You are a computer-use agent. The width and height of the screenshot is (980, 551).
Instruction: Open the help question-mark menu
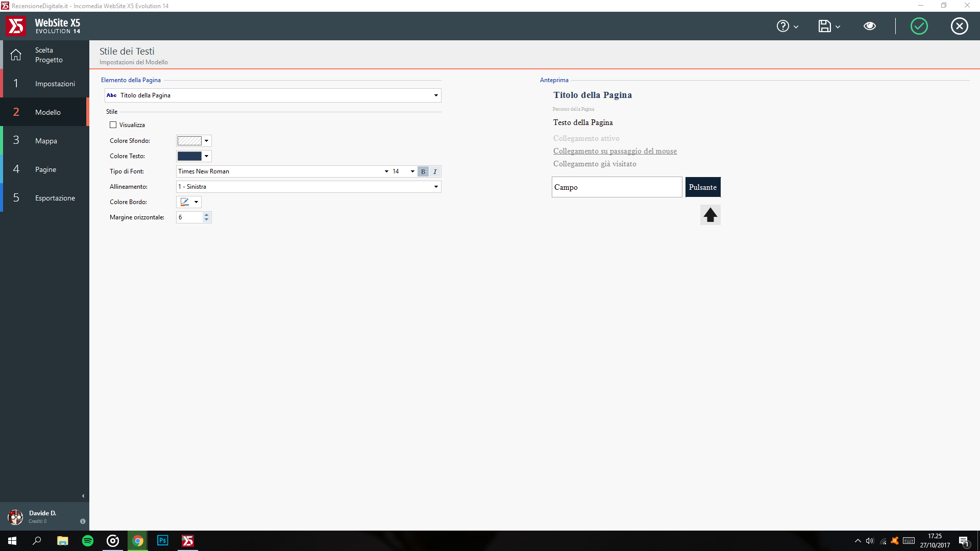(x=782, y=26)
